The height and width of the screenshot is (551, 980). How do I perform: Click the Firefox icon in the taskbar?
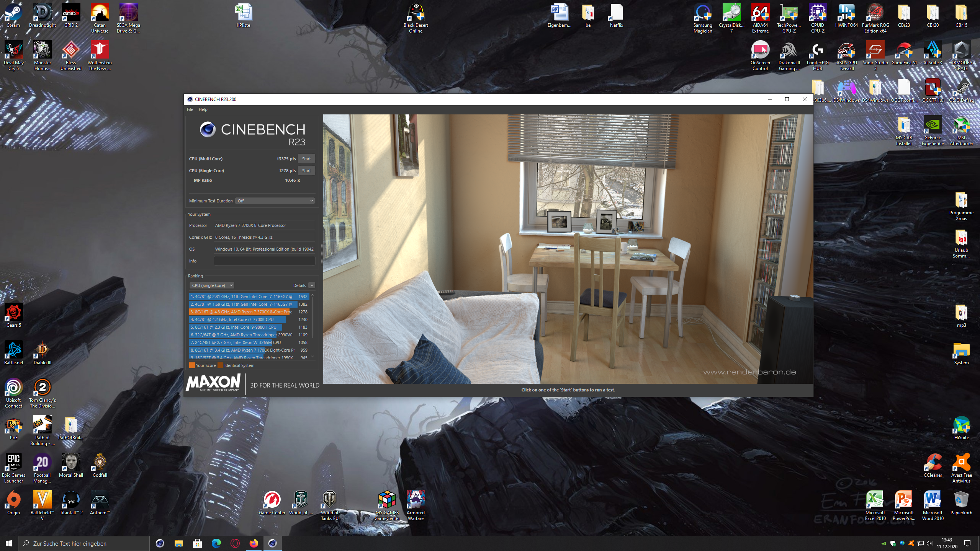[254, 543]
